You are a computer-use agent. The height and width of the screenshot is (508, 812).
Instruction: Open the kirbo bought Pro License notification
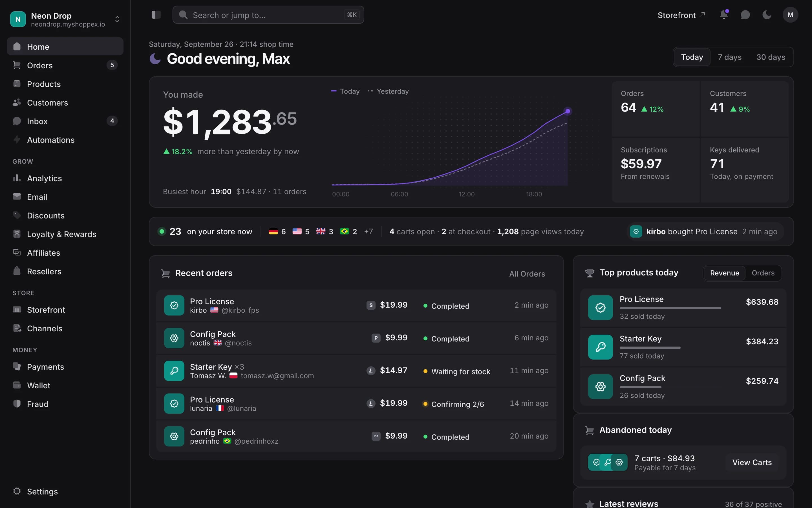(x=705, y=231)
